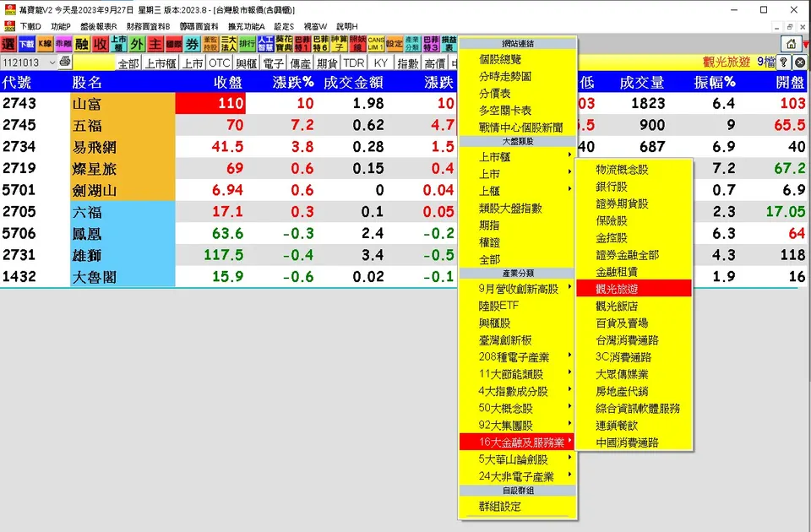Open the 三大法人 toolbar icon

[x=229, y=45]
